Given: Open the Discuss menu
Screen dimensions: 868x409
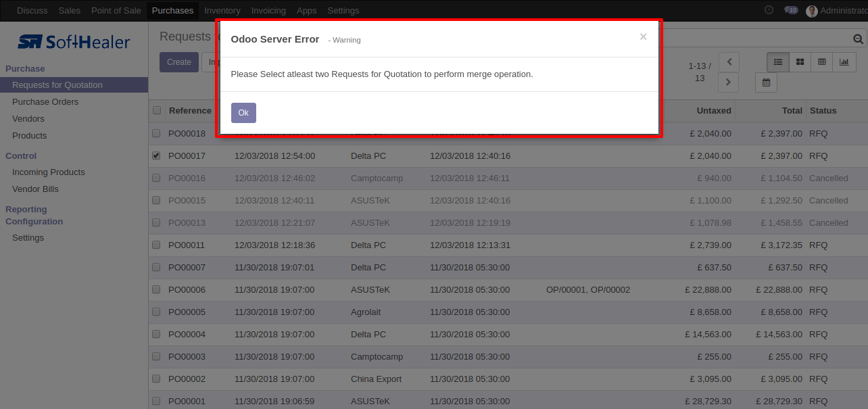Looking at the screenshot, I should point(32,10).
